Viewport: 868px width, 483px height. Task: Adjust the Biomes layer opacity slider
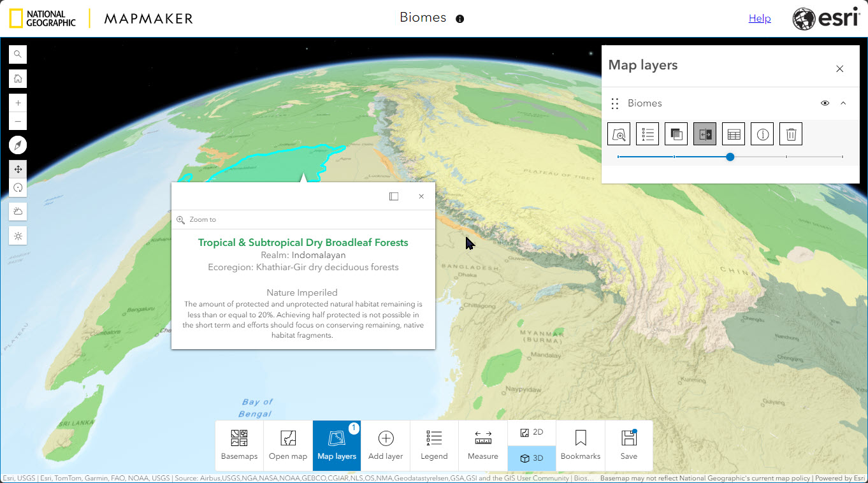[730, 156]
